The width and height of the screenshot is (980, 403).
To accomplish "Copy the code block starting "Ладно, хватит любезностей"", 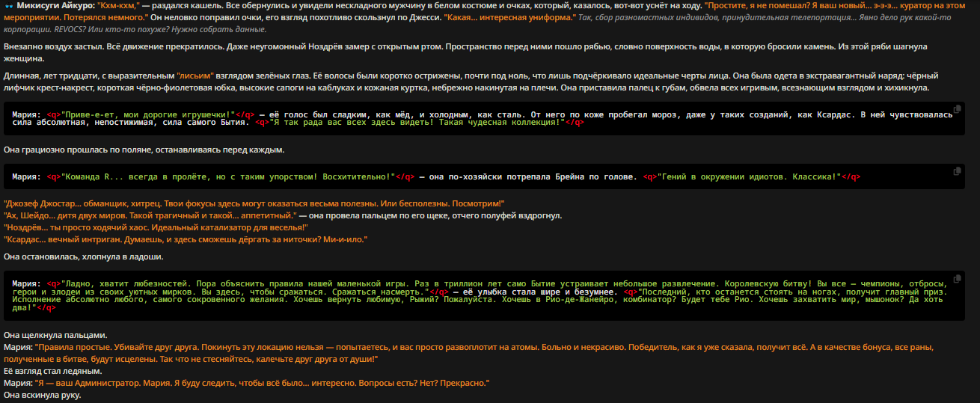I will (957, 277).
